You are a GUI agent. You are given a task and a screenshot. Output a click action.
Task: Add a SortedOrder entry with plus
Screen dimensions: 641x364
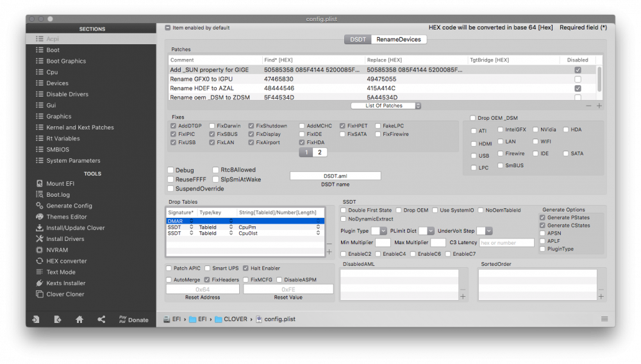[601, 297]
